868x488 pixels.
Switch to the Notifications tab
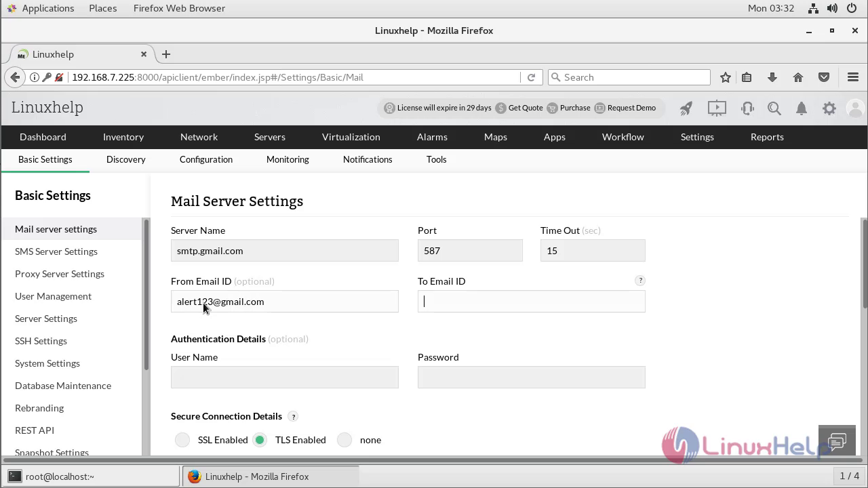368,159
